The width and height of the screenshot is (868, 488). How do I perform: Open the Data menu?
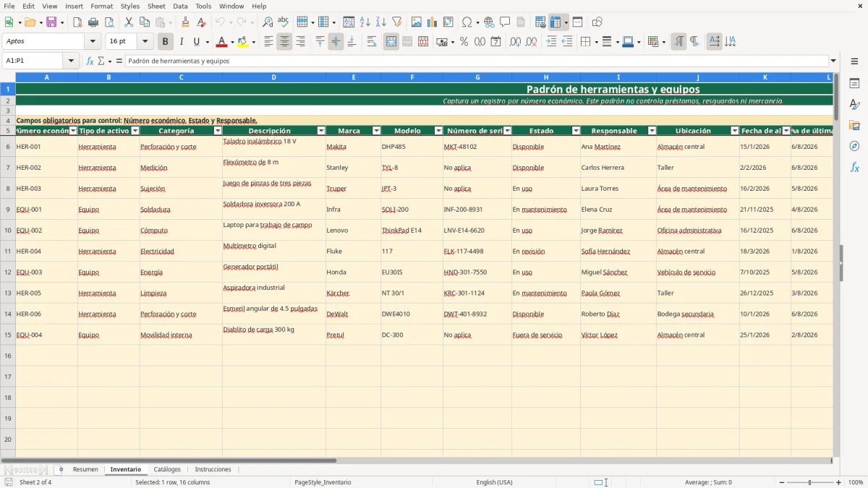click(180, 6)
